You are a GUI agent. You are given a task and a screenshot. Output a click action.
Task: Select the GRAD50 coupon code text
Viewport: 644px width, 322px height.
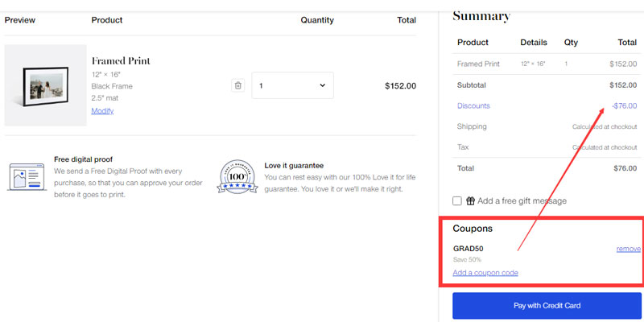pyautogui.click(x=469, y=249)
